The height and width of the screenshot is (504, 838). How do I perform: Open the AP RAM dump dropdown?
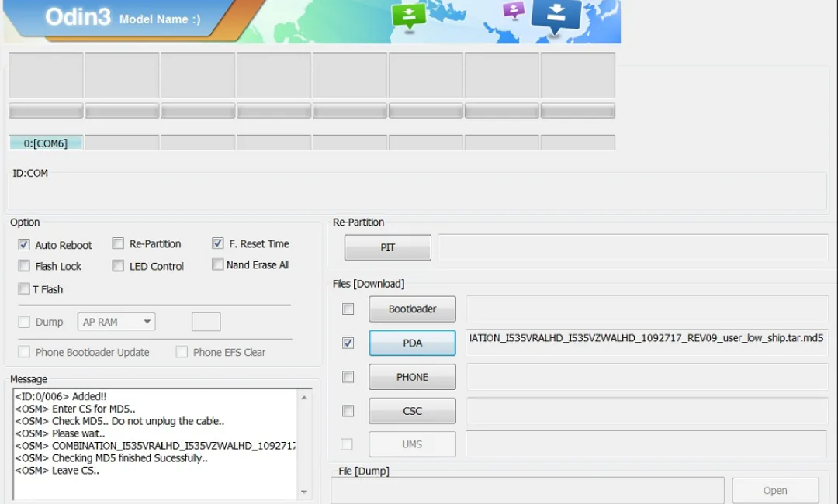pyautogui.click(x=116, y=322)
